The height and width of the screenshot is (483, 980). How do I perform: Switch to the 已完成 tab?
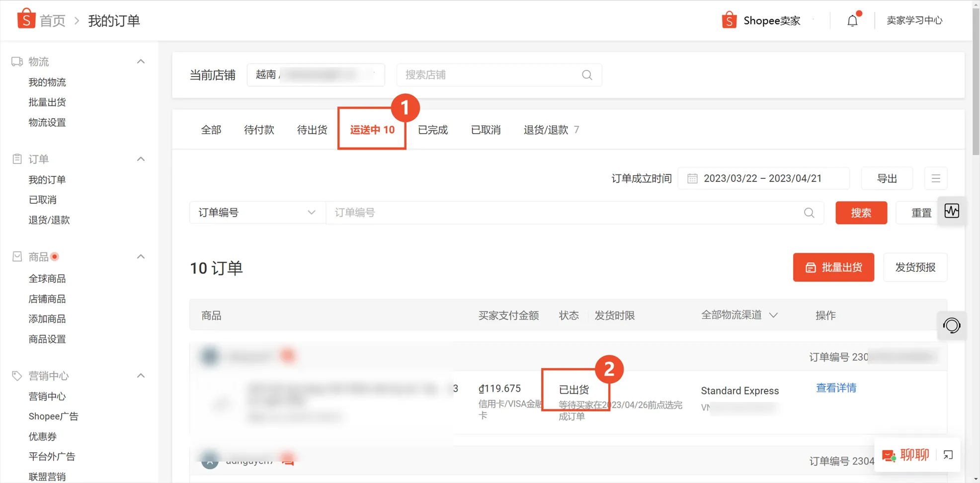[x=432, y=129]
